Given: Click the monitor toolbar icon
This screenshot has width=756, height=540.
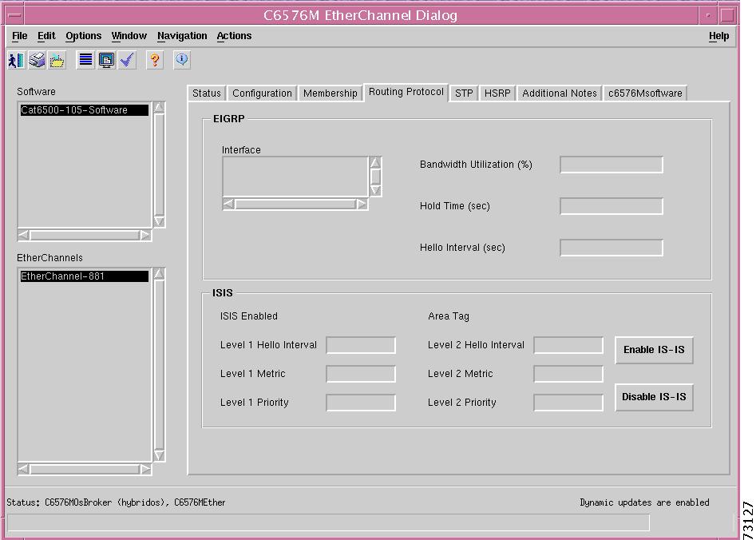Looking at the screenshot, I should (x=106, y=61).
